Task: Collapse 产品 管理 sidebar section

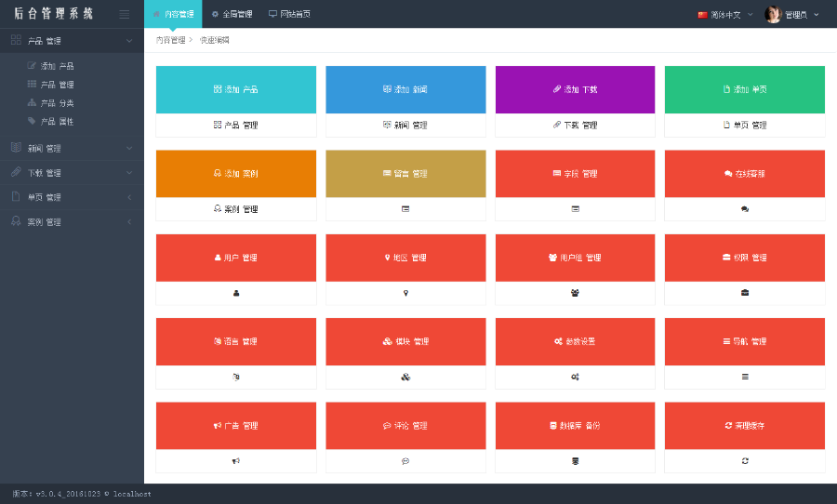Action: [x=72, y=41]
